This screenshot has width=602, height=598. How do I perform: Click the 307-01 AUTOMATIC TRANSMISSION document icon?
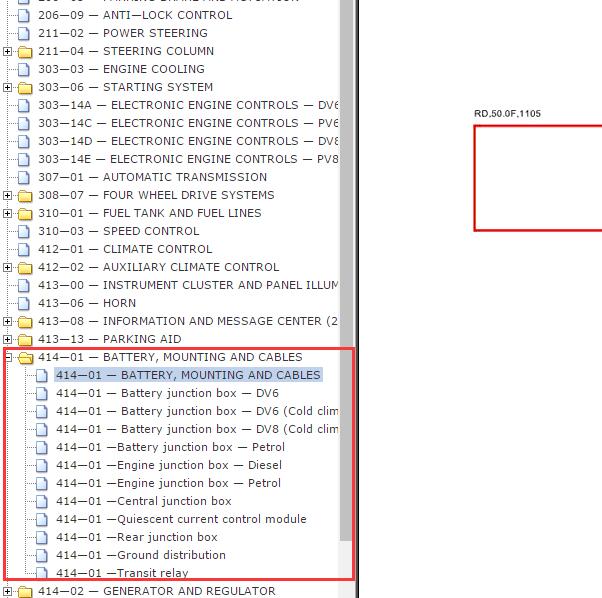24,177
